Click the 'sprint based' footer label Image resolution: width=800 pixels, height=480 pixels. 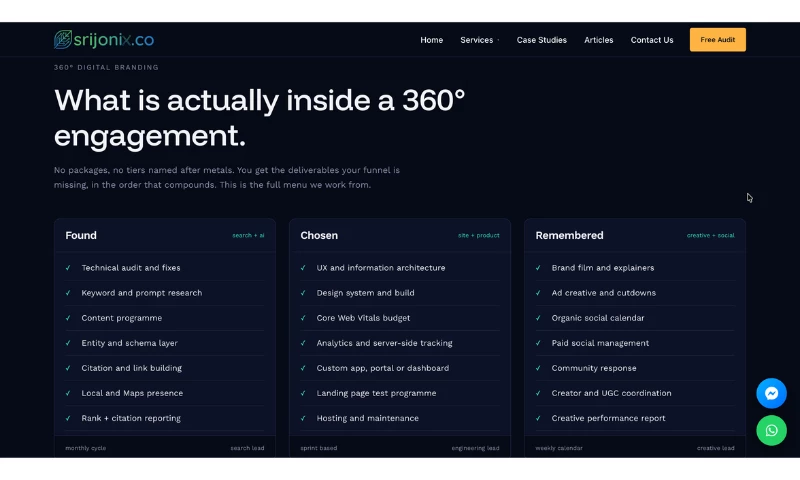point(318,448)
